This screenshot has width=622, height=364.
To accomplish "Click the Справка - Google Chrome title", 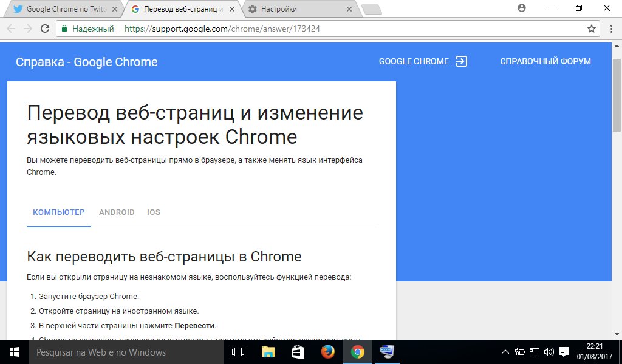I will [86, 62].
